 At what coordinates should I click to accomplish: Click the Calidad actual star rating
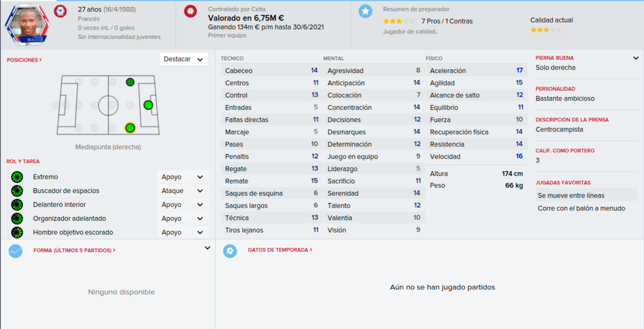(546, 30)
